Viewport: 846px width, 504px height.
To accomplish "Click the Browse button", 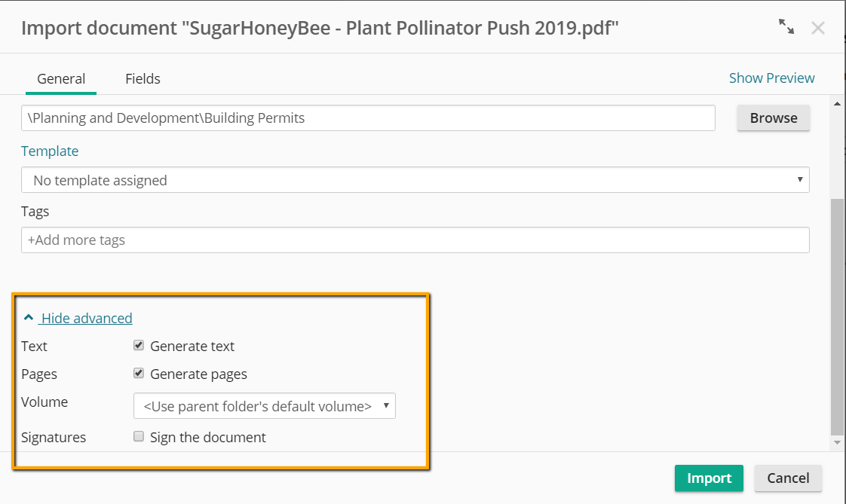I will click(x=773, y=118).
